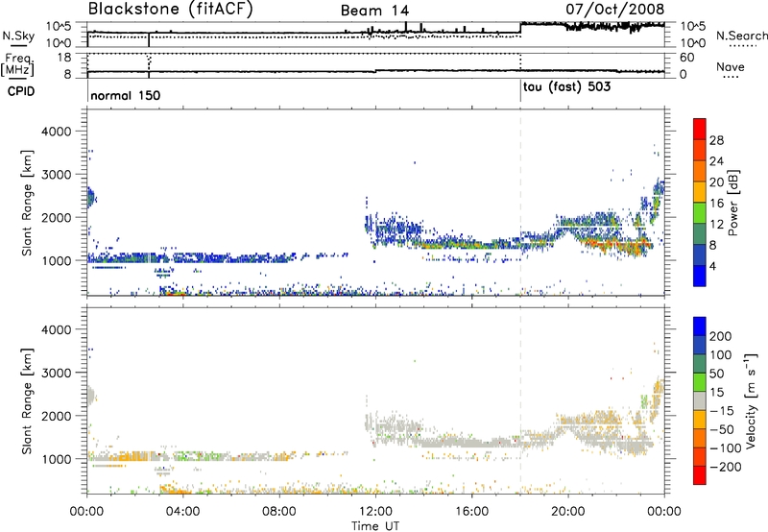Click the 3000 tick on velocity panel axis

tap(57, 373)
